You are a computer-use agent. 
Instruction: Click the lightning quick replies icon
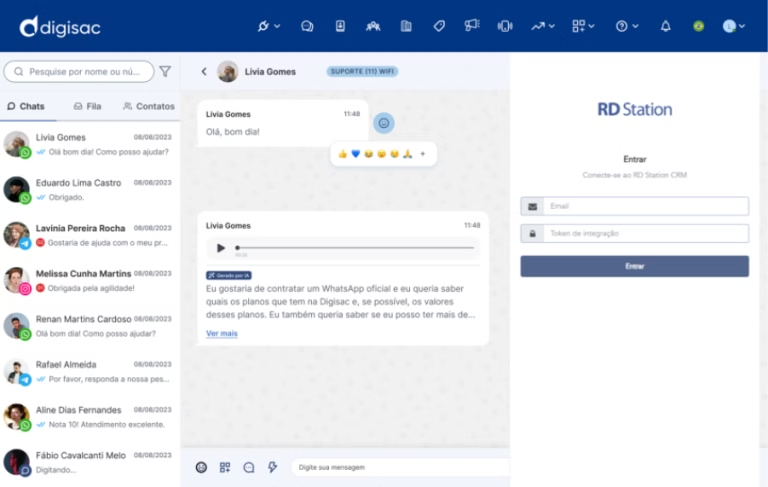(272, 467)
